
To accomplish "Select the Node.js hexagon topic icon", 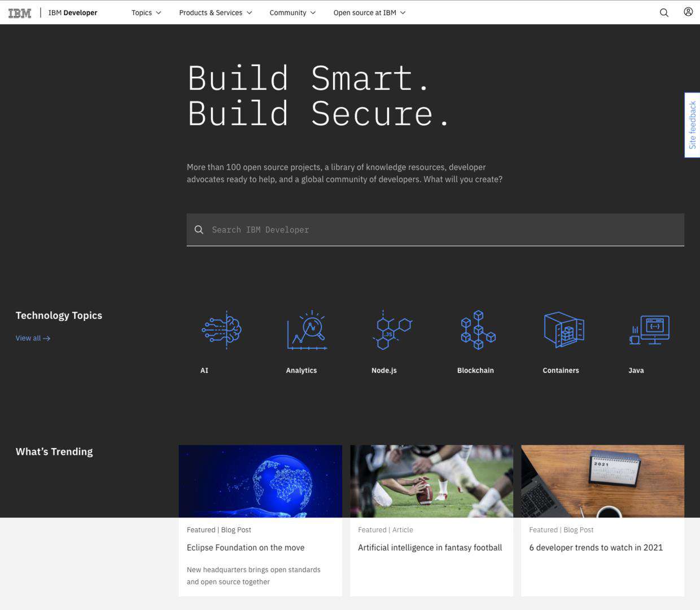I will [393, 330].
